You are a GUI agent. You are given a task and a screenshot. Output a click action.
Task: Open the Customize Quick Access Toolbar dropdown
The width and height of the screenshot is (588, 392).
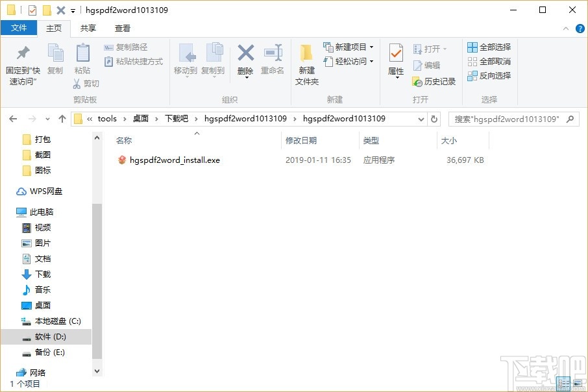tap(73, 10)
